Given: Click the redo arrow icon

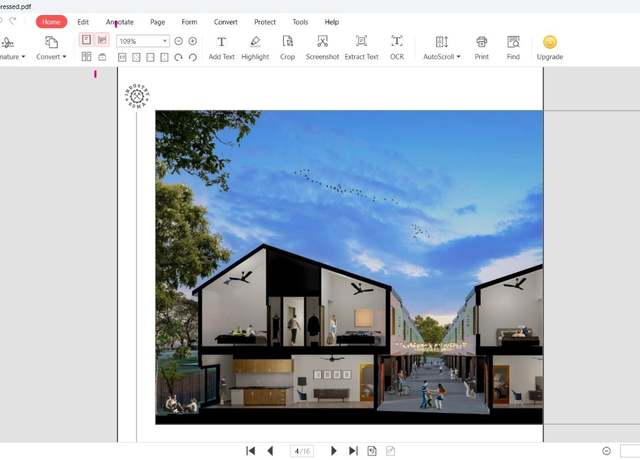Looking at the screenshot, I should point(13,21).
